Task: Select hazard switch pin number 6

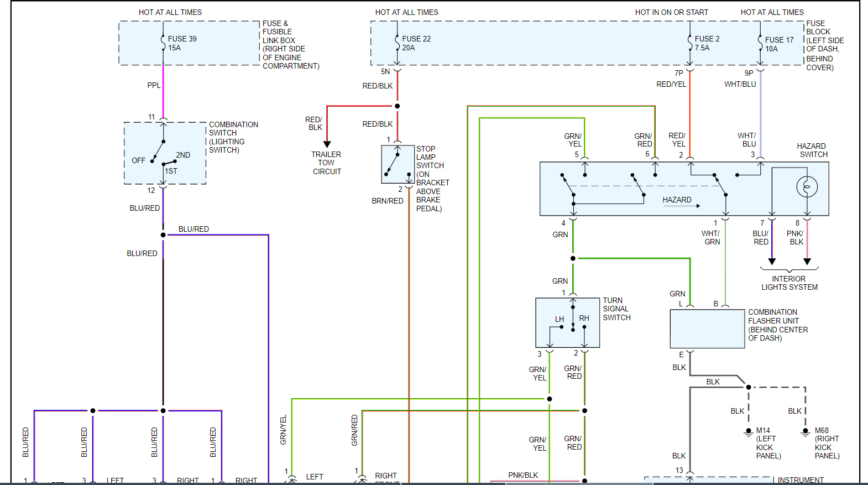Action: [647, 154]
